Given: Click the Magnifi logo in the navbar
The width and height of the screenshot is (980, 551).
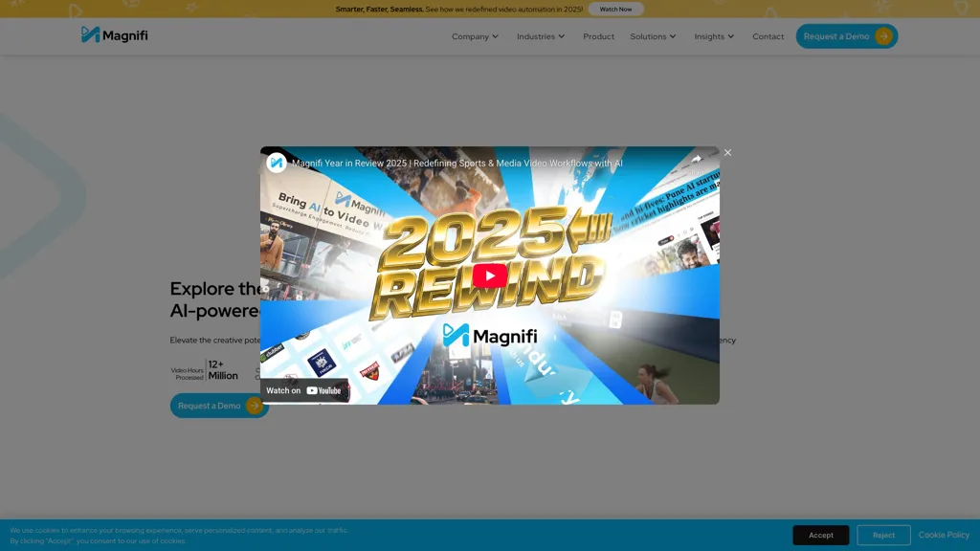Looking at the screenshot, I should coord(114,35).
